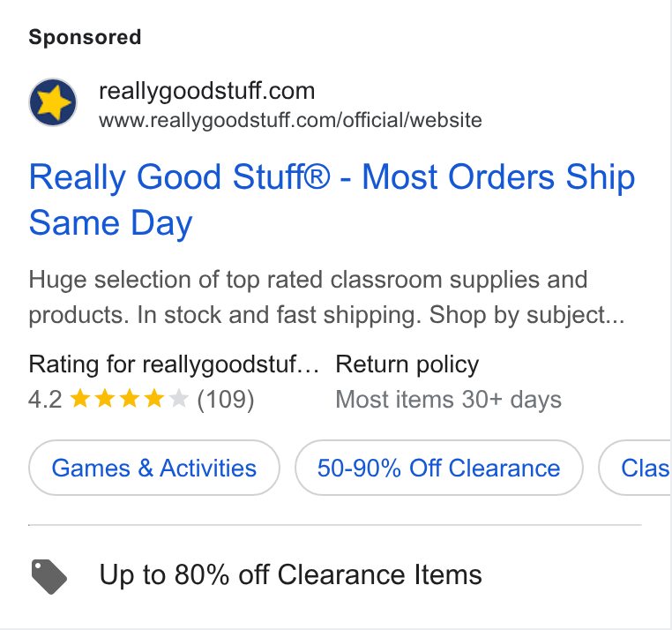Click the www.reallygoodstuff.com/official/website URL

point(290,120)
